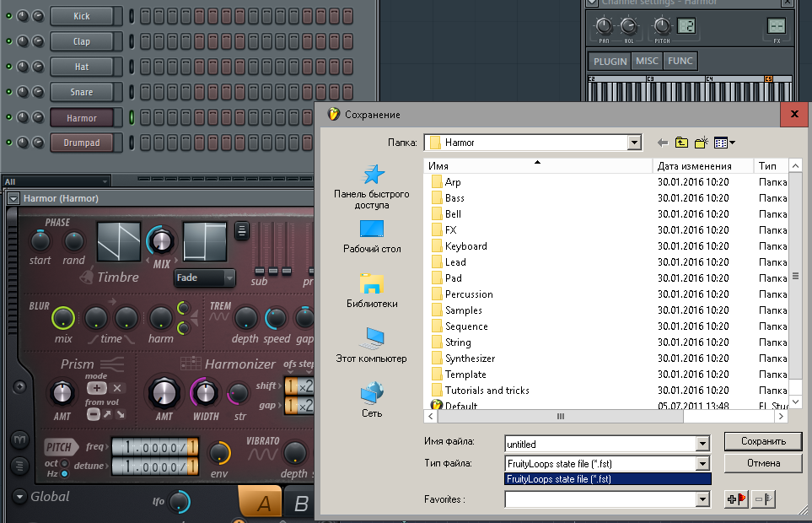Switch to MISC tab in Channel settings
Image resolution: width=812 pixels, height=523 pixels.
(647, 61)
